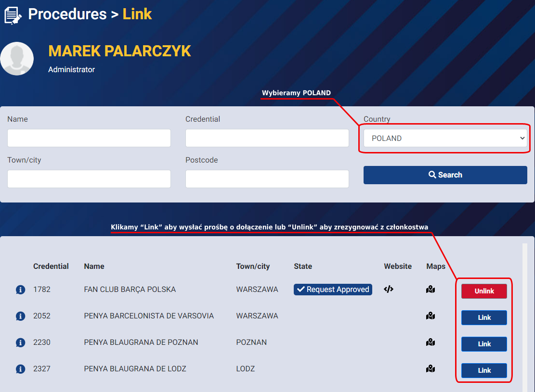Click the Name column header in results
Viewport: 535px width, 392px height.
(94, 266)
